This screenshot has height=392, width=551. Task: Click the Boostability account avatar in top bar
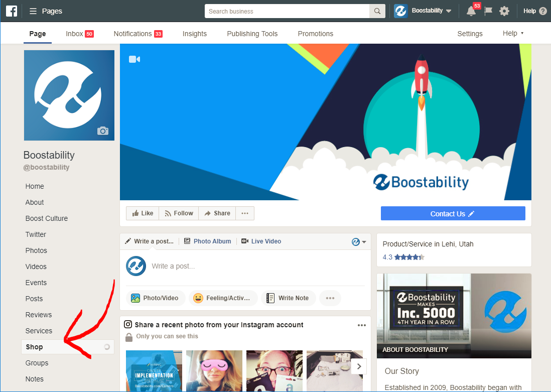click(x=400, y=11)
